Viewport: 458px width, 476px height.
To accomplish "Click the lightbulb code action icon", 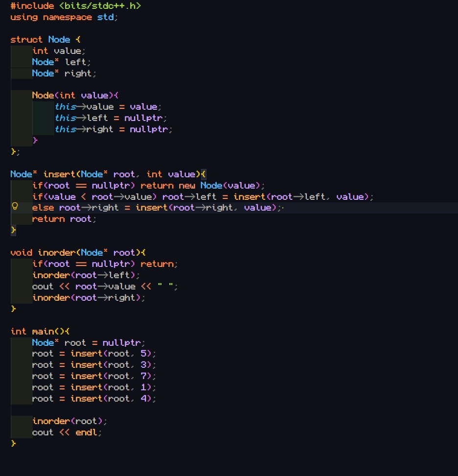I will coord(15,207).
